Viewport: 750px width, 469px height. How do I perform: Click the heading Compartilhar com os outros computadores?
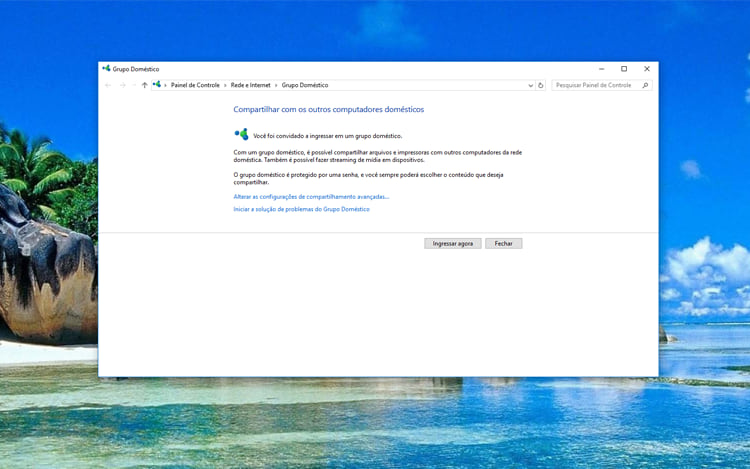pyautogui.click(x=329, y=109)
